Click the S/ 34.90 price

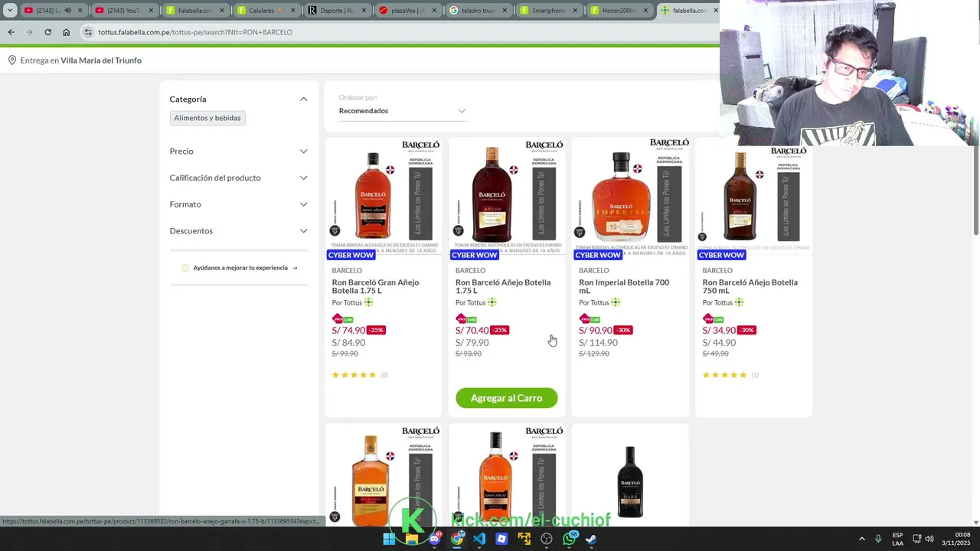719,330
